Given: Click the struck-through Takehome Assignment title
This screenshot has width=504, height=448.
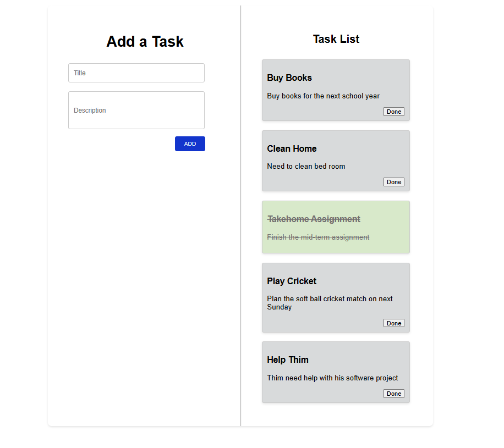Looking at the screenshot, I should pyautogui.click(x=314, y=219).
